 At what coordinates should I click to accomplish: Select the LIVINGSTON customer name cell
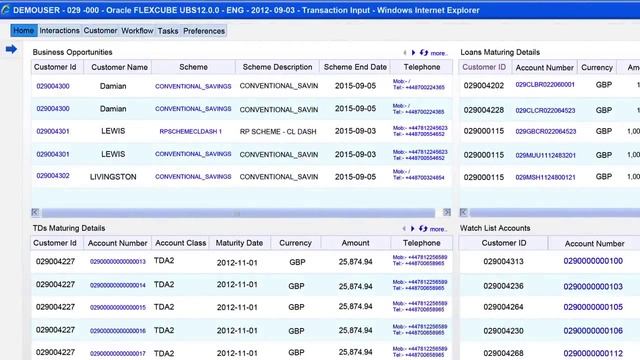(113, 177)
